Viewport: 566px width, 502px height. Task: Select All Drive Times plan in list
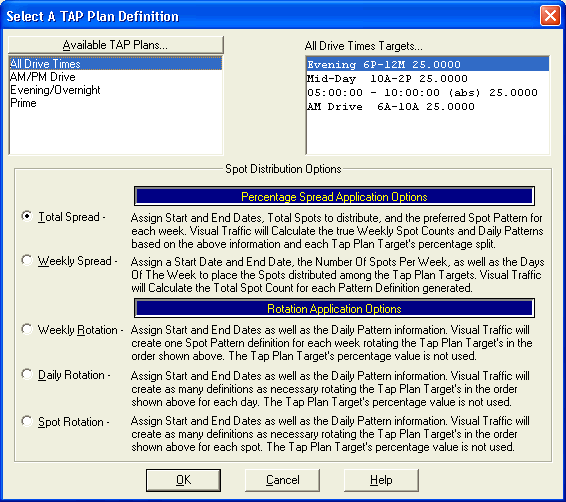point(116,64)
